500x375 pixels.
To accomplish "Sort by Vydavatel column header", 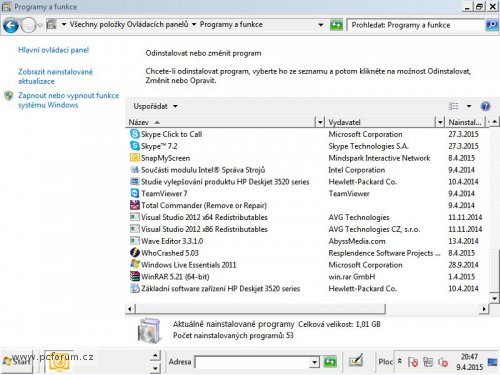I will point(381,122).
